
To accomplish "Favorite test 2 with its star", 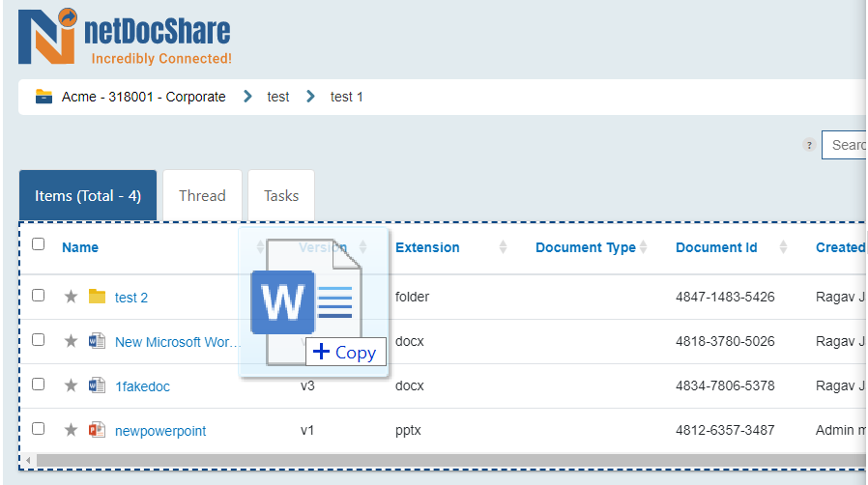I will click(71, 297).
